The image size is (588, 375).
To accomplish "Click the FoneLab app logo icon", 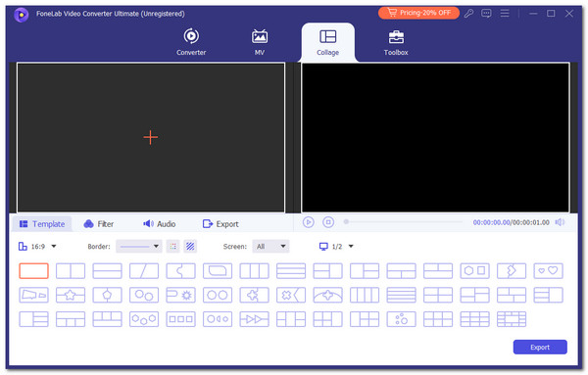I will [21, 15].
